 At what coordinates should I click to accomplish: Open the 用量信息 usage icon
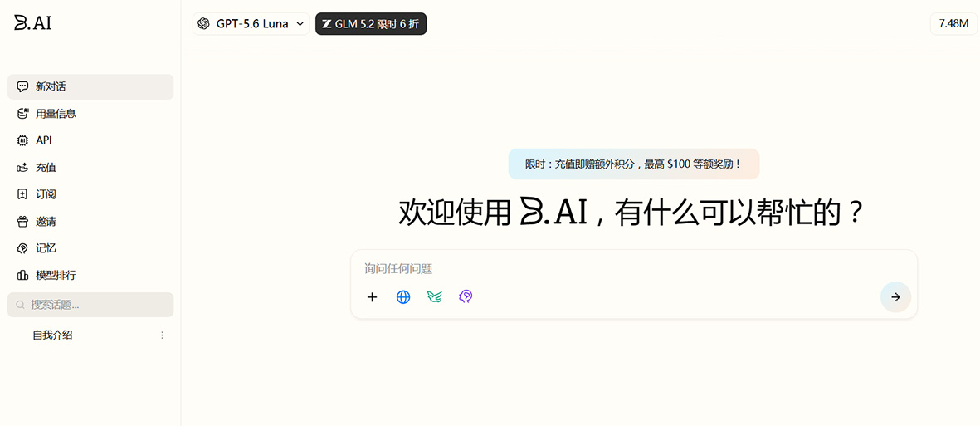pos(22,113)
